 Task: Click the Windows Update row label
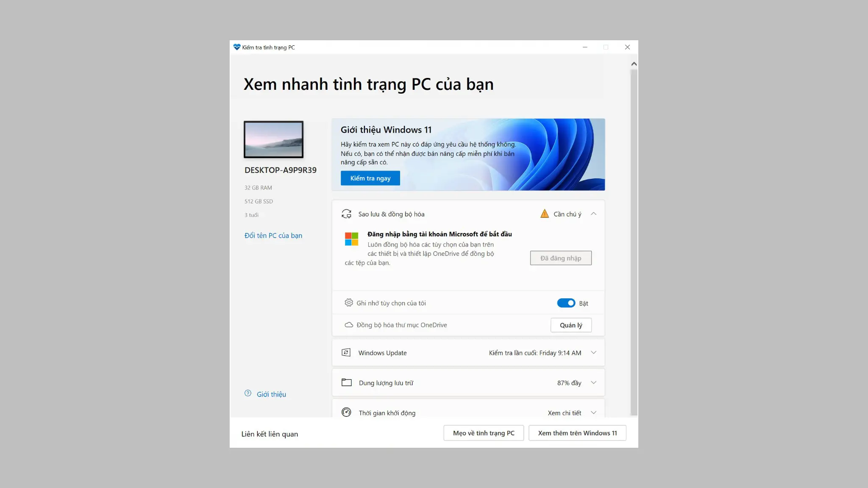coord(382,353)
